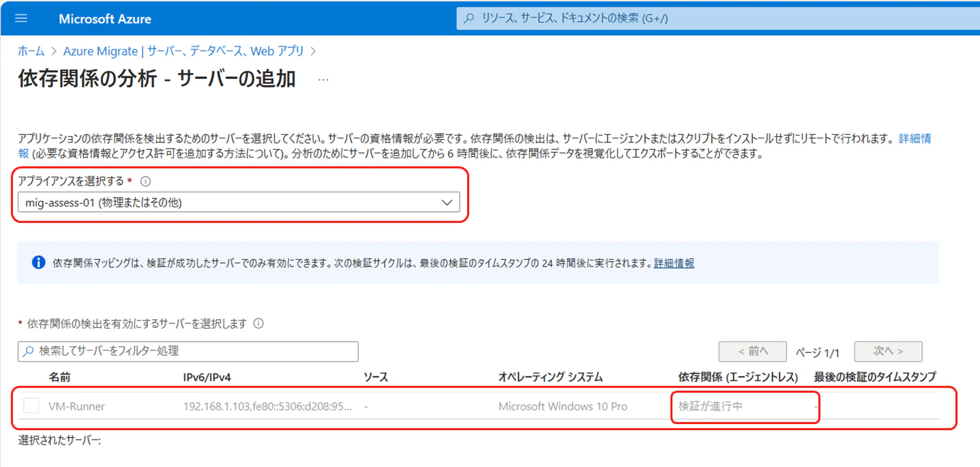Click 依存関係 (エージェントレス) column header
Screen dimensions: 980x467
tap(738, 377)
